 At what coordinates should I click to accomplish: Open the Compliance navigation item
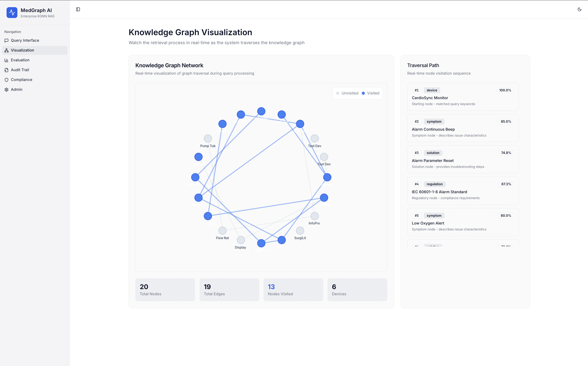coord(21,80)
